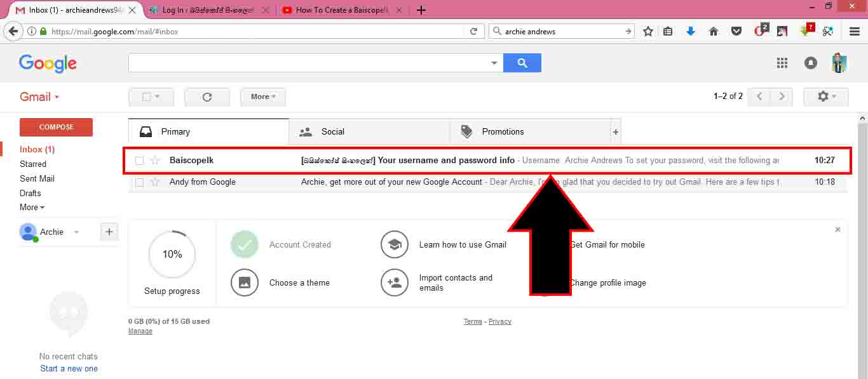Expand the More labels list in sidebar

click(x=32, y=208)
